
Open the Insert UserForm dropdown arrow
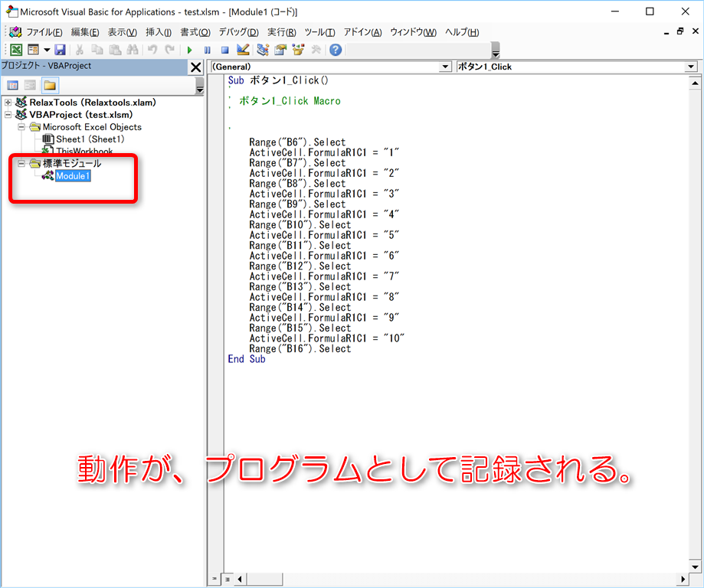tap(47, 50)
